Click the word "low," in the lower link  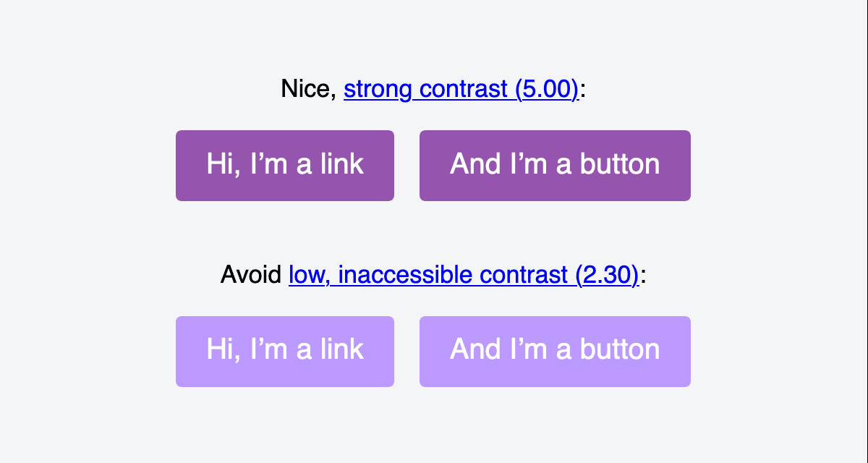[310, 275]
